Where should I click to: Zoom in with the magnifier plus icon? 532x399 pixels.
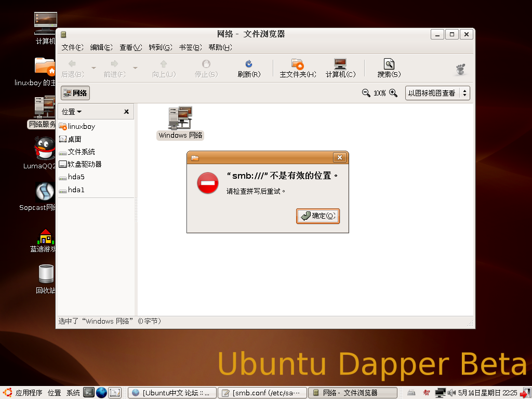click(393, 92)
